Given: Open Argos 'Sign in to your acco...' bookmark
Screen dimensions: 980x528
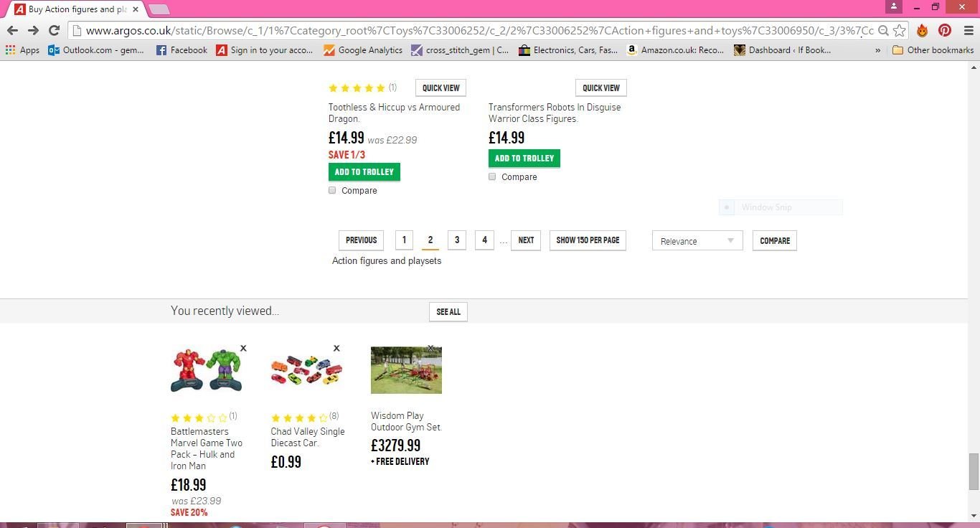Looking at the screenshot, I should [265, 50].
